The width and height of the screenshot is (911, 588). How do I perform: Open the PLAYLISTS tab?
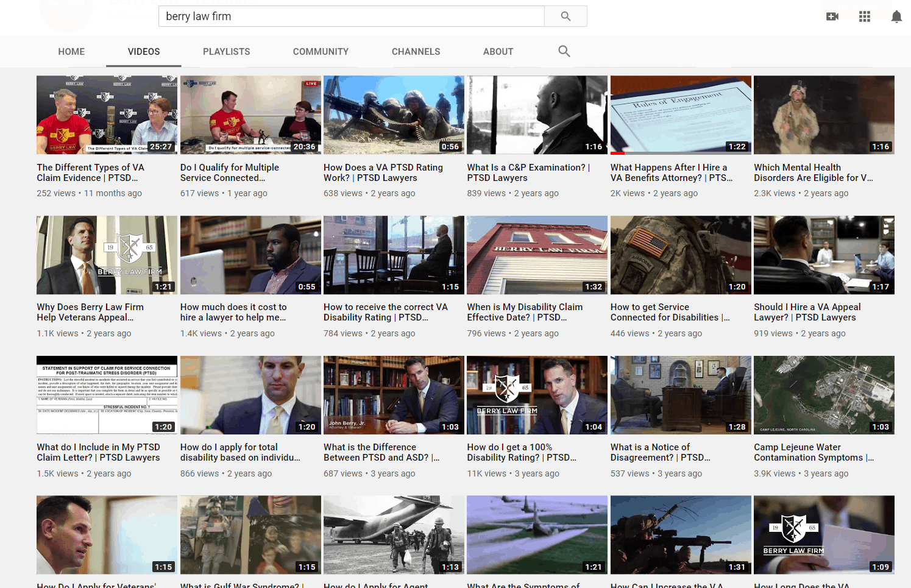(x=226, y=52)
